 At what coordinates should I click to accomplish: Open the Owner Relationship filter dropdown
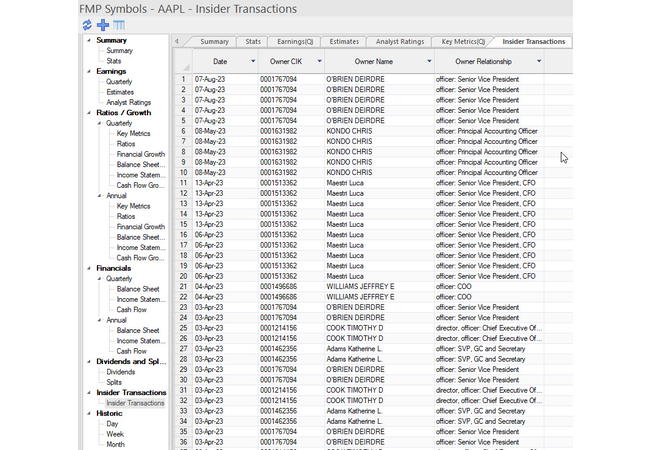pyautogui.click(x=539, y=61)
